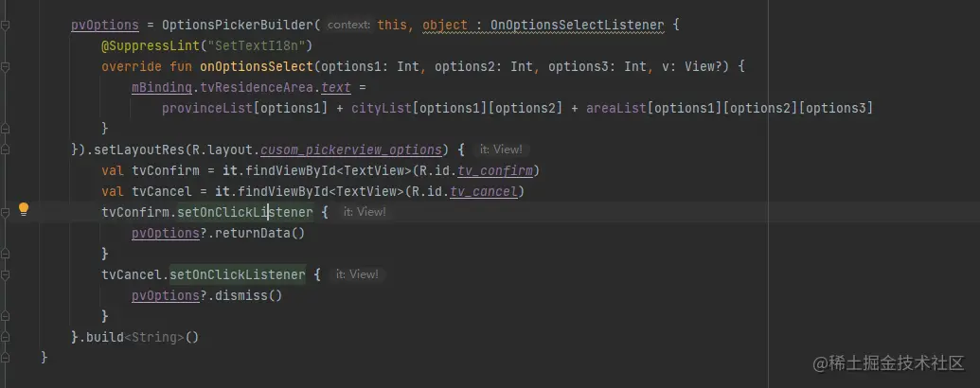
Task: Toggle fold marker on brace after dismiss()
Action: [x=5, y=316]
